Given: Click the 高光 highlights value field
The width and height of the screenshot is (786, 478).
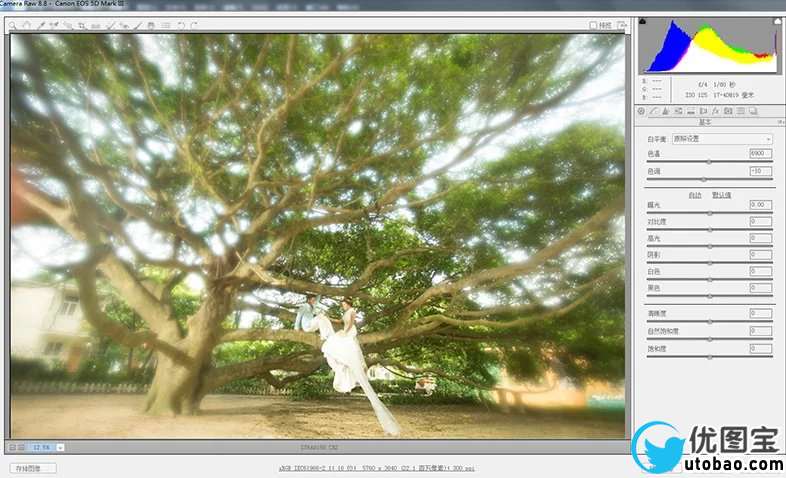Looking at the screenshot, I should coord(760,238).
